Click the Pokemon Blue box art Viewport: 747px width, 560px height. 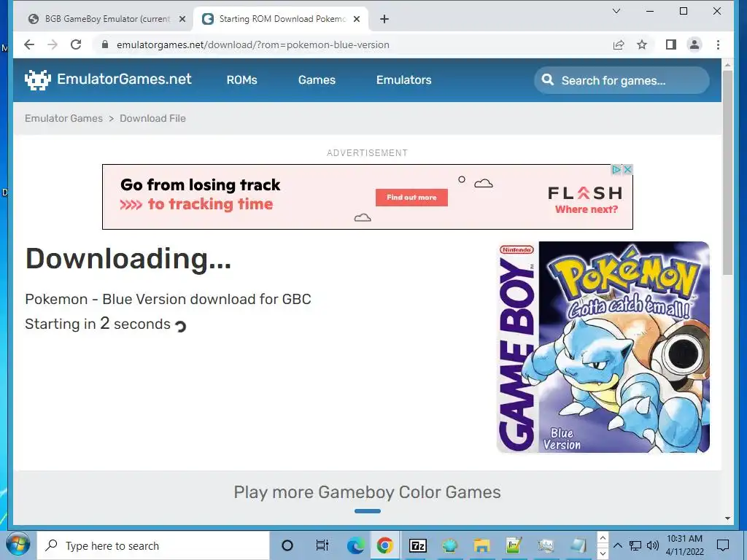click(603, 347)
